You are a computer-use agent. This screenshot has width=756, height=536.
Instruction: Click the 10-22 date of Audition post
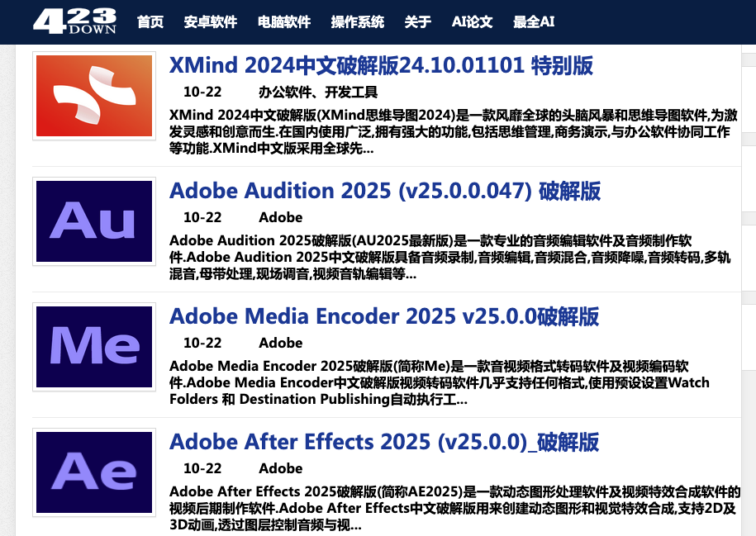point(202,217)
